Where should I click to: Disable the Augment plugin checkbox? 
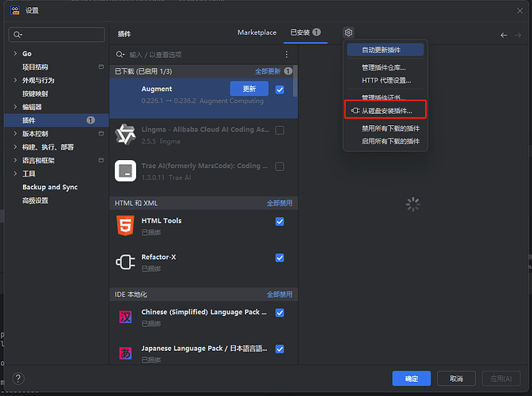pyautogui.click(x=280, y=89)
